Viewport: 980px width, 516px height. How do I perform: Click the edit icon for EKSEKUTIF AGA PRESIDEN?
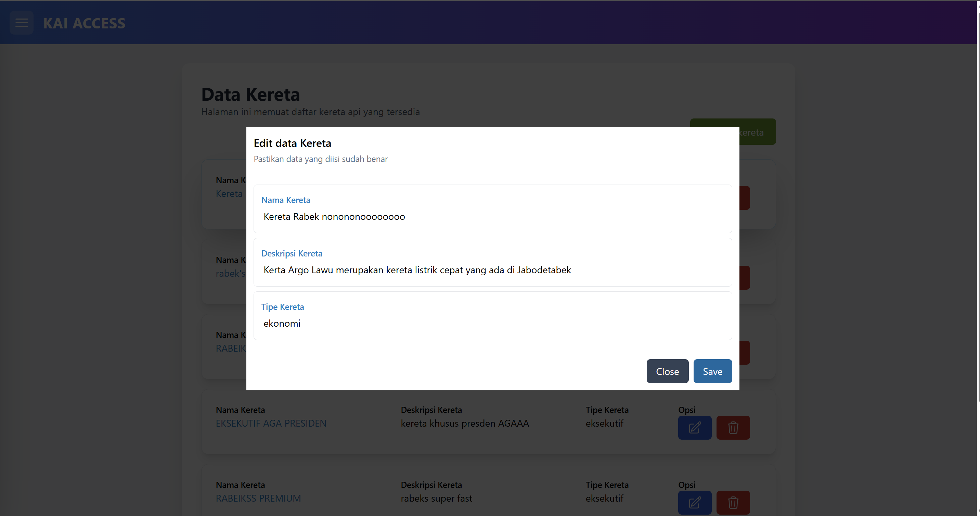[x=694, y=428]
